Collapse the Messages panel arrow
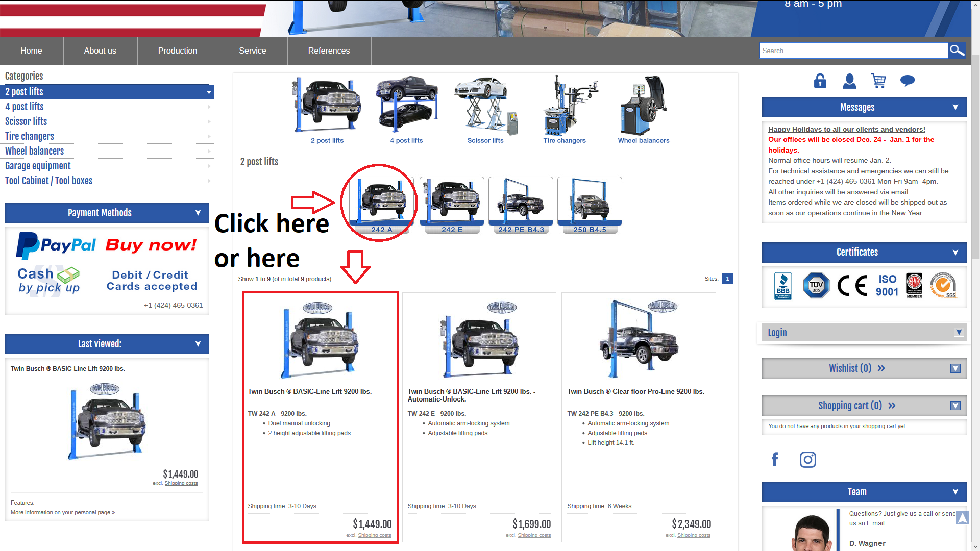Image resolution: width=980 pixels, height=551 pixels. coord(955,107)
